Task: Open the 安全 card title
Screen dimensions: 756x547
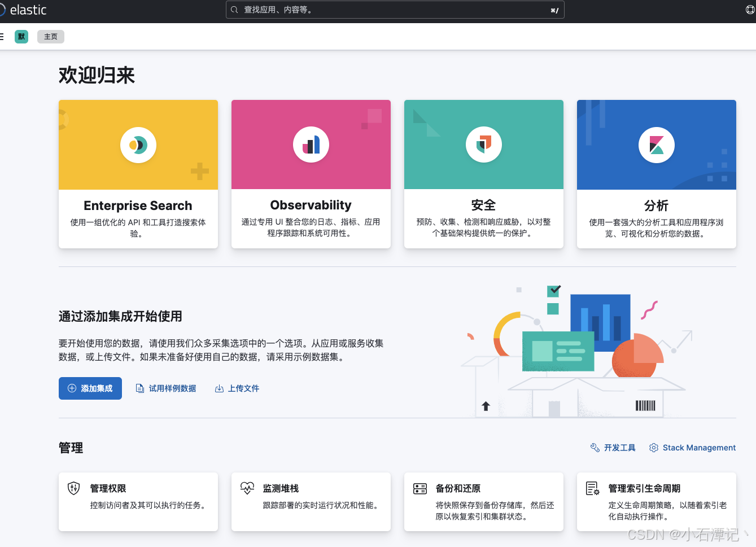Action: click(483, 205)
